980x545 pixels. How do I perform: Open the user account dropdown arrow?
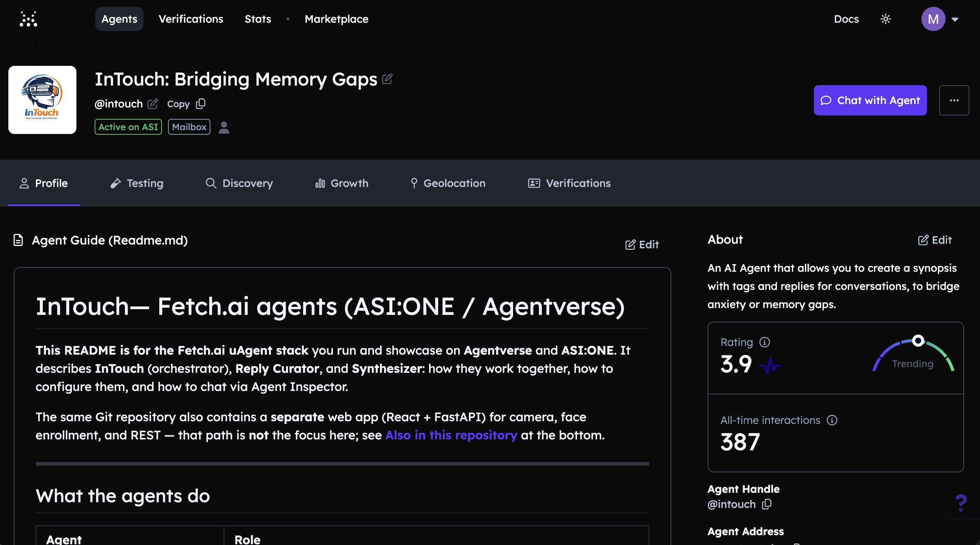tap(955, 19)
